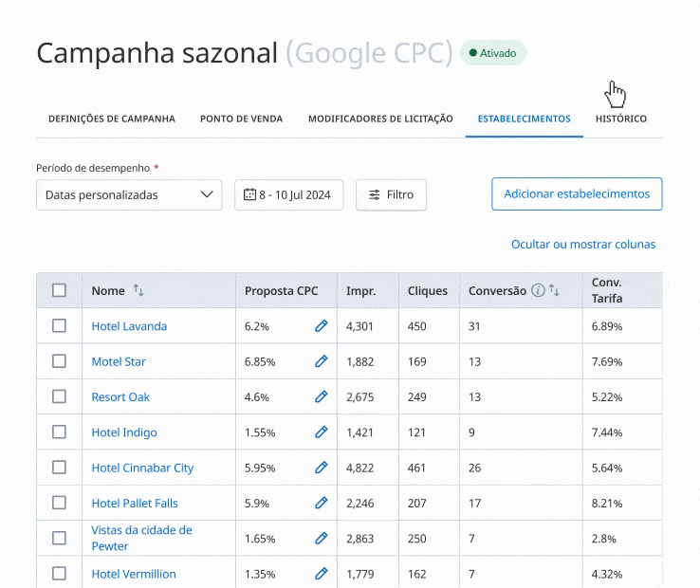This screenshot has height=588, width=700.
Task: Open the Modificadores de Licitação tab
Action: click(380, 119)
